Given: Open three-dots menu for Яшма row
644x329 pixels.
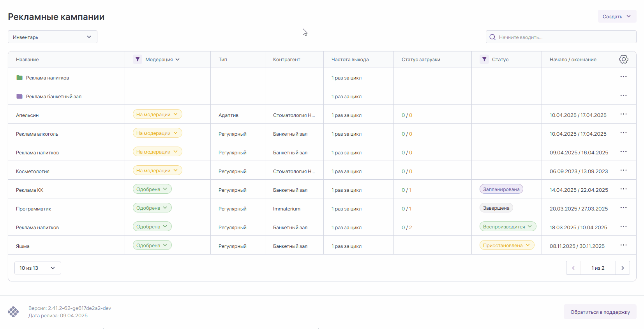Looking at the screenshot, I should click(x=623, y=245).
